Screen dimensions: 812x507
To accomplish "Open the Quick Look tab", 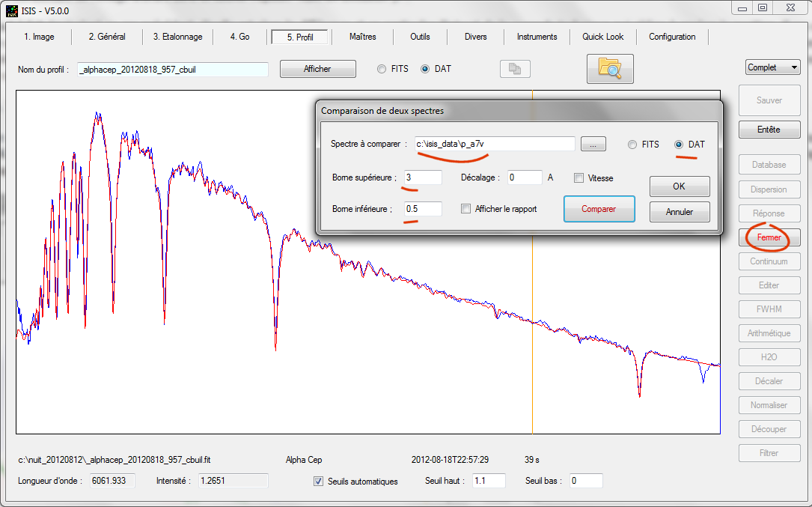I will pos(602,37).
